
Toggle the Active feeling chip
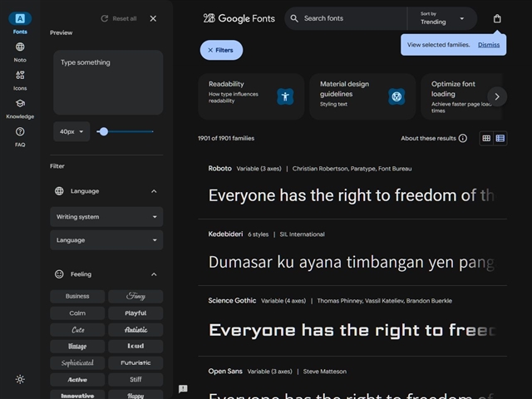(77, 380)
